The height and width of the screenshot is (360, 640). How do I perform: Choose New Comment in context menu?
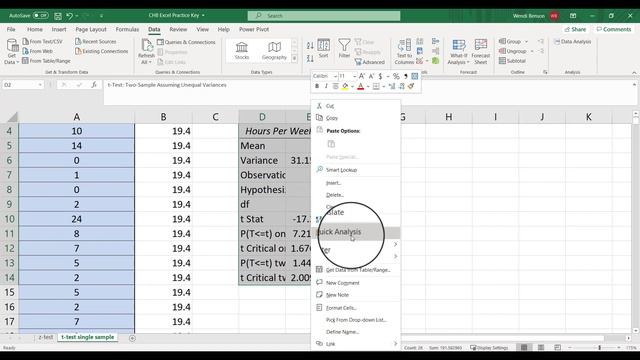(x=355, y=283)
